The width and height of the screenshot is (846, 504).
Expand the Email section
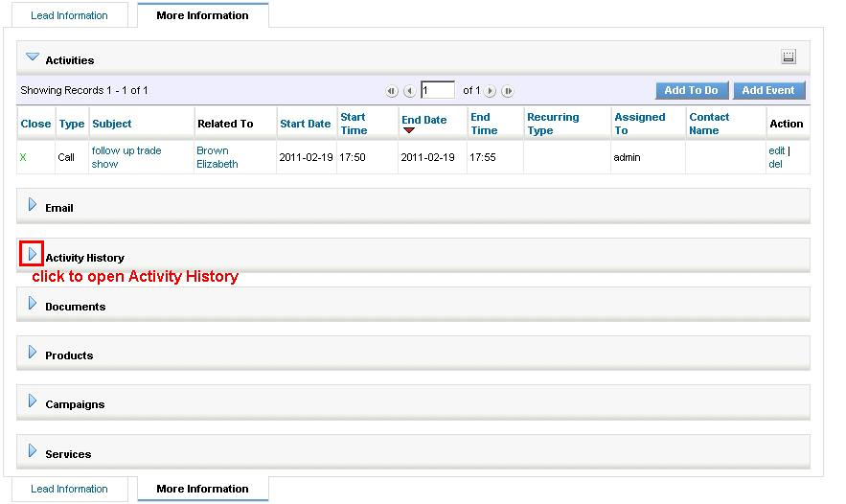click(33, 204)
